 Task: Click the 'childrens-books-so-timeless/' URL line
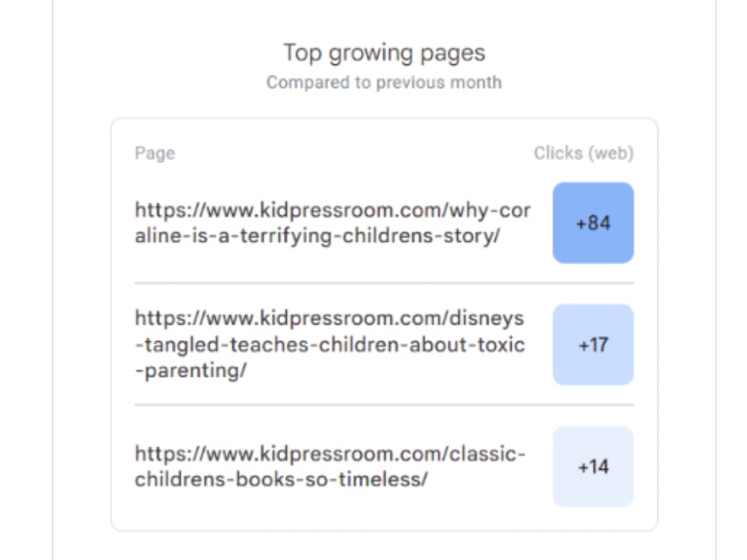coord(281,479)
